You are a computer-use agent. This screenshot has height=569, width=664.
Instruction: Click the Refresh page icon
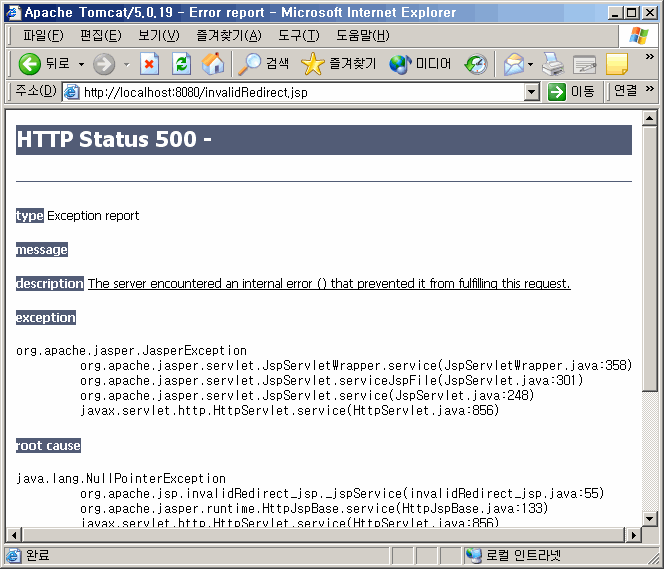181,64
